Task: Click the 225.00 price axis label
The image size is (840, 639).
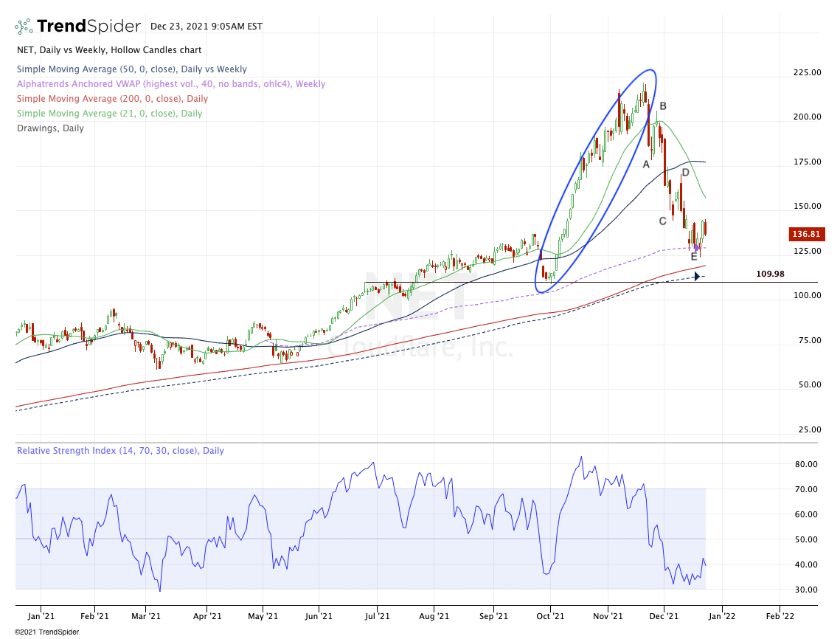Action: 808,72
